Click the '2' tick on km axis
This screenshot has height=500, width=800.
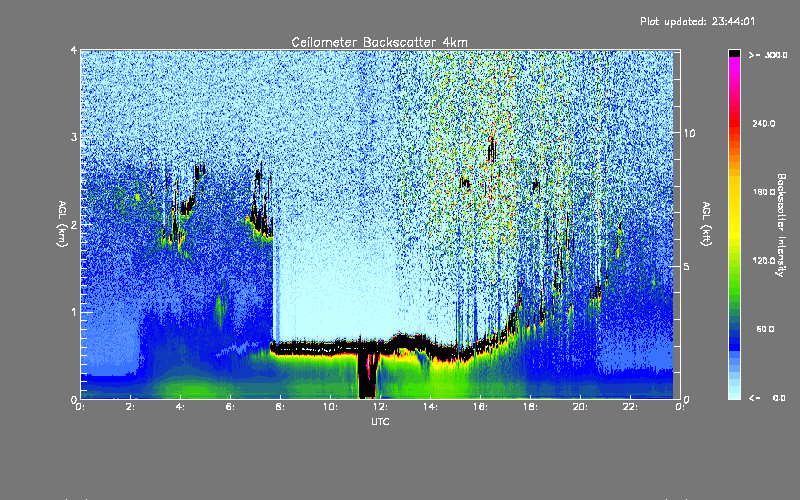pos(74,225)
